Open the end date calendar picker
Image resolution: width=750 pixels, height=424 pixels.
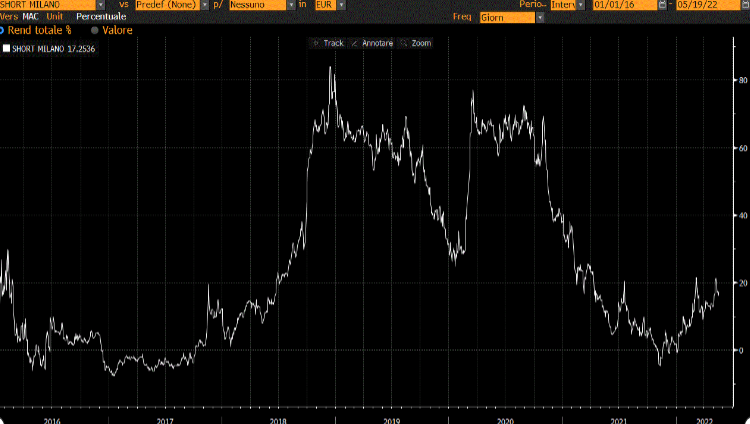tap(745, 5)
